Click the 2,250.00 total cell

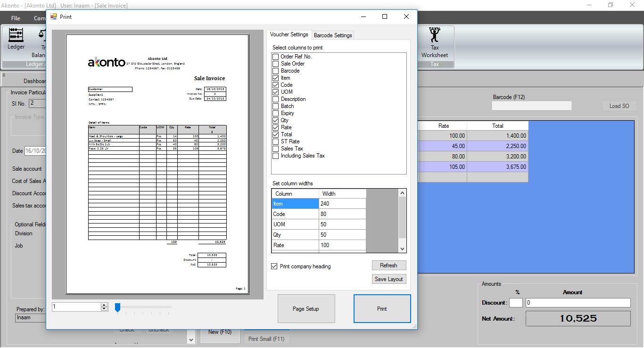point(497,146)
